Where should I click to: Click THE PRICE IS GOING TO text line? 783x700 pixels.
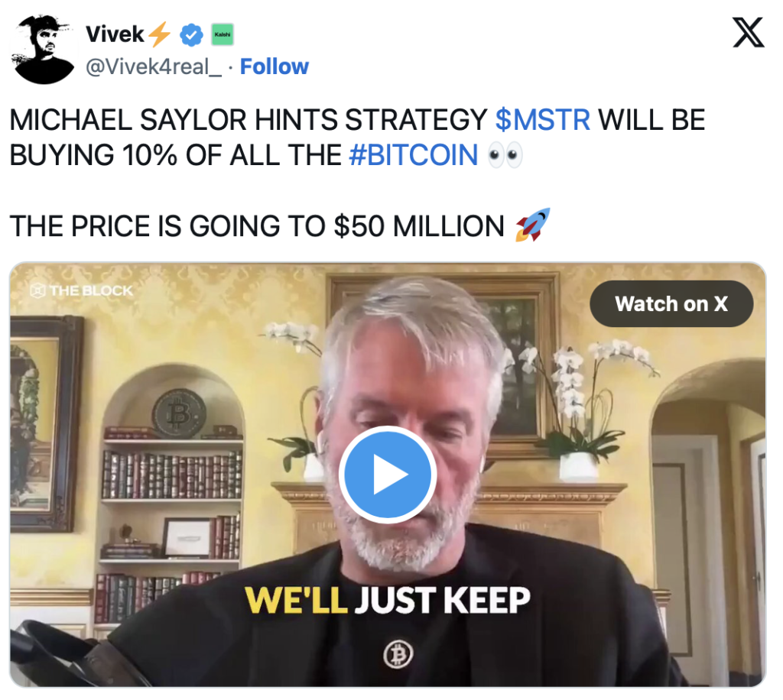(169, 226)
